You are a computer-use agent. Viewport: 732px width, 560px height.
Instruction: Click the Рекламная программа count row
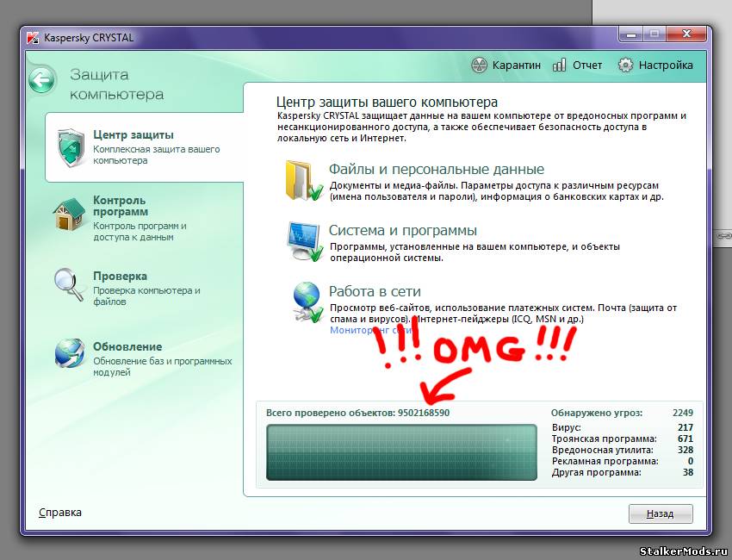click(x=623, y=461)
